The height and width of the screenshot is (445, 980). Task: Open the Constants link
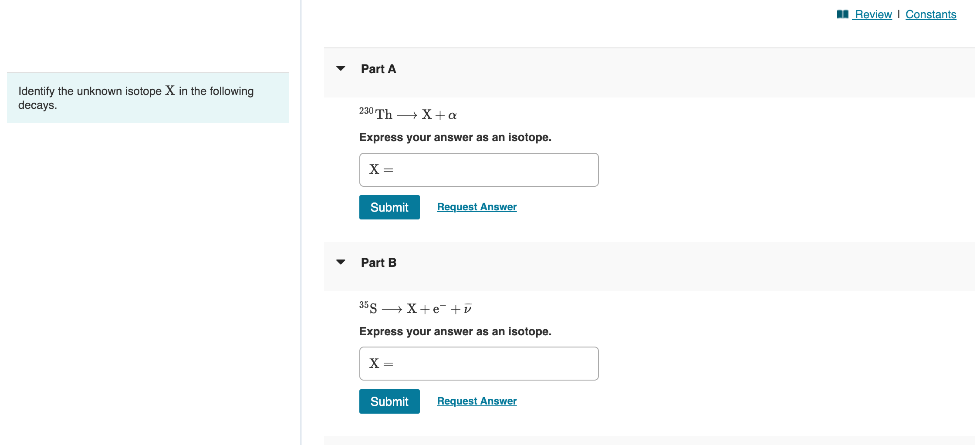[931, 14]
